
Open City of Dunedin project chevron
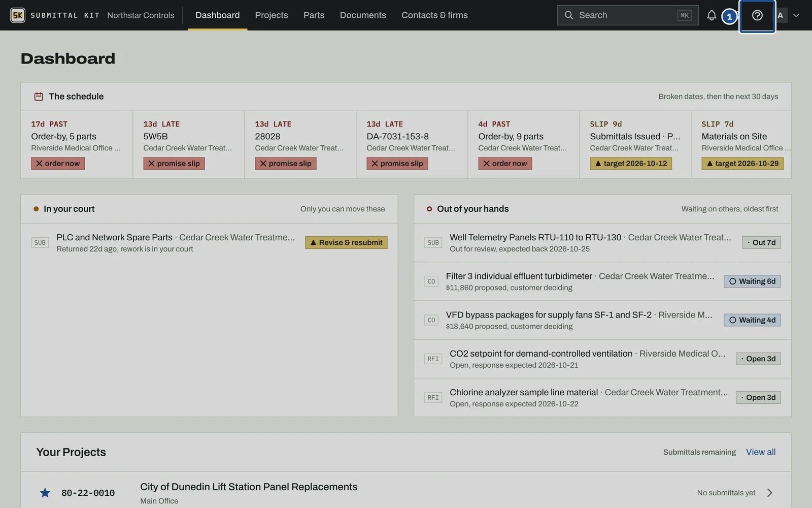pyautogui.click(x=770, y=493)
